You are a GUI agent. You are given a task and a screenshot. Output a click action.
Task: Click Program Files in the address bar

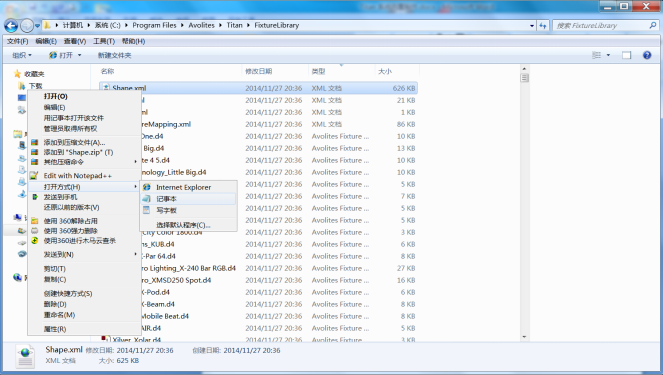point(154,25)
